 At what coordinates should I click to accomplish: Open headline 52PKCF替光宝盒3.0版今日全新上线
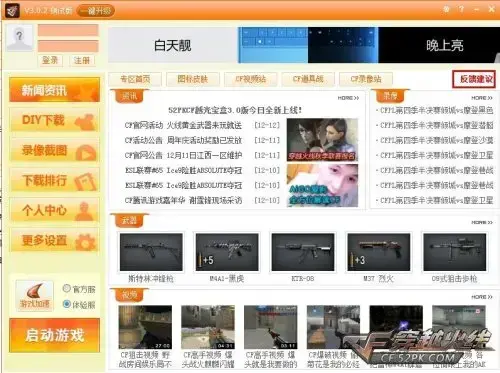(x=235, y=110)
